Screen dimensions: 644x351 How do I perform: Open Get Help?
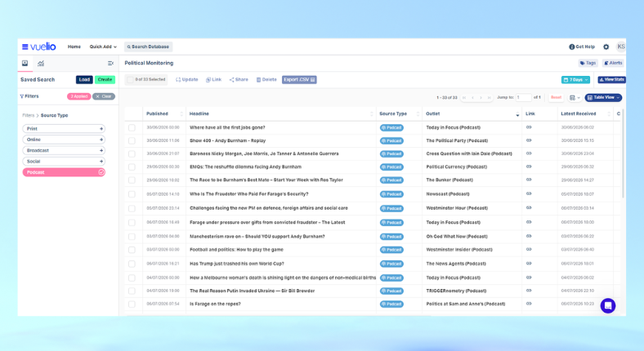click(x=582, y=47)
